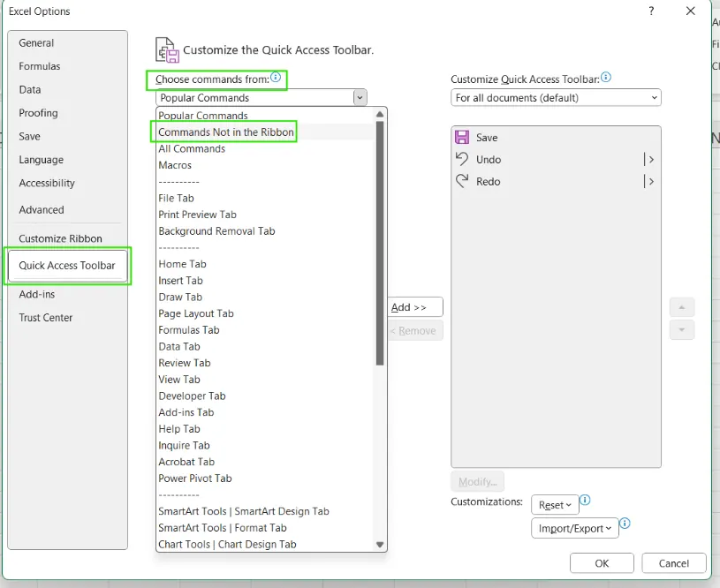Expand the Import/Export dropdown

(x=574, y=528)
